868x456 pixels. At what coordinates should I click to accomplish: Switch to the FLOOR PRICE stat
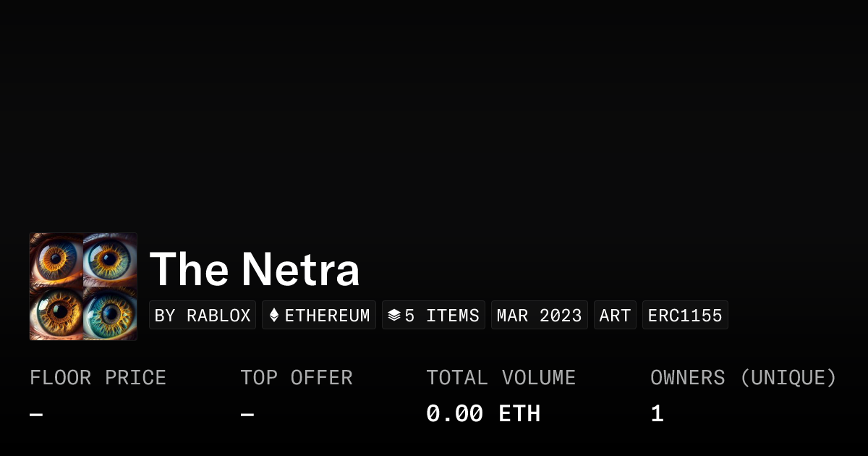coord(98,377)
